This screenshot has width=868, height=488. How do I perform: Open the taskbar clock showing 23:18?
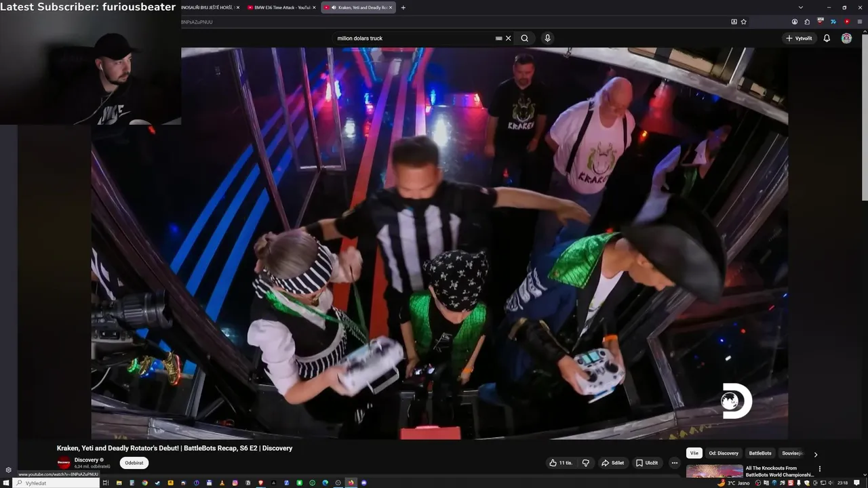(842, 483)
